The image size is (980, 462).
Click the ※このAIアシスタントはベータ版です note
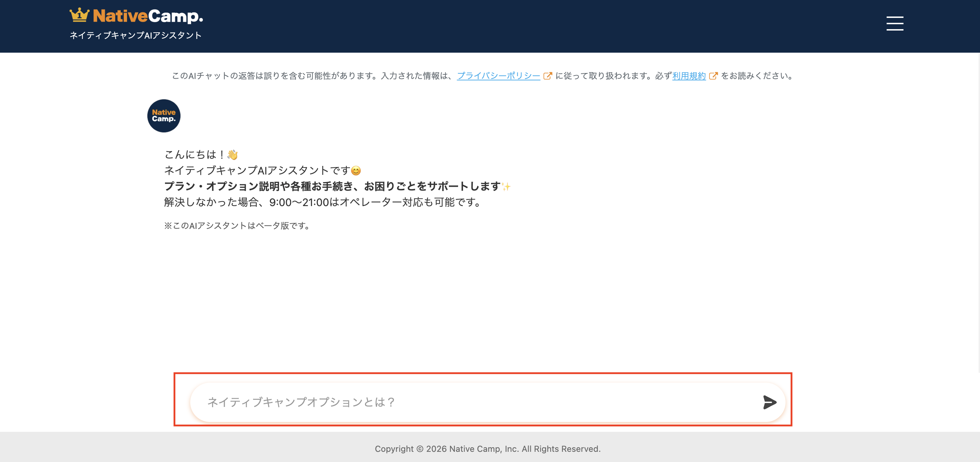tap(237, 226)
